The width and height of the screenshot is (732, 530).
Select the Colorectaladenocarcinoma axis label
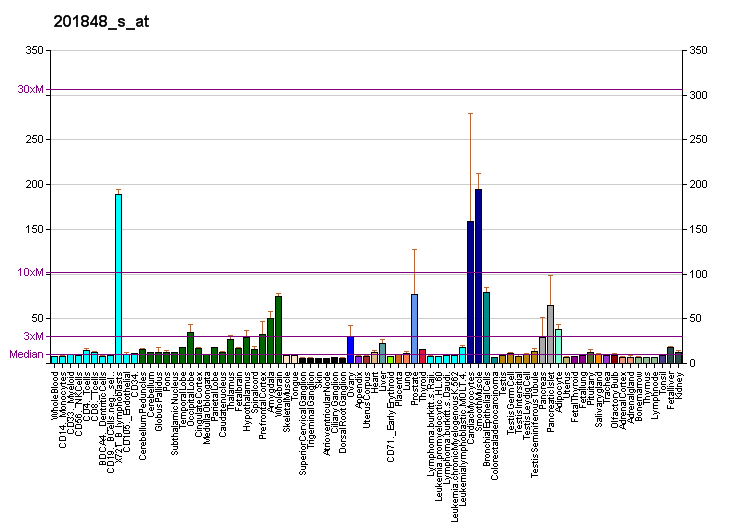pyautogui.click(x=494, y=425)
